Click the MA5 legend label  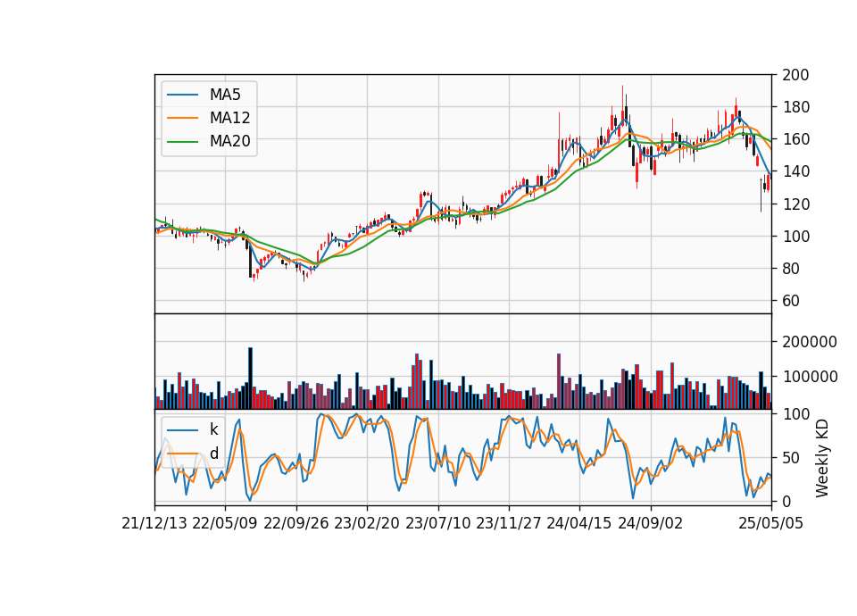pyautogui.click(x=225, y=95)
